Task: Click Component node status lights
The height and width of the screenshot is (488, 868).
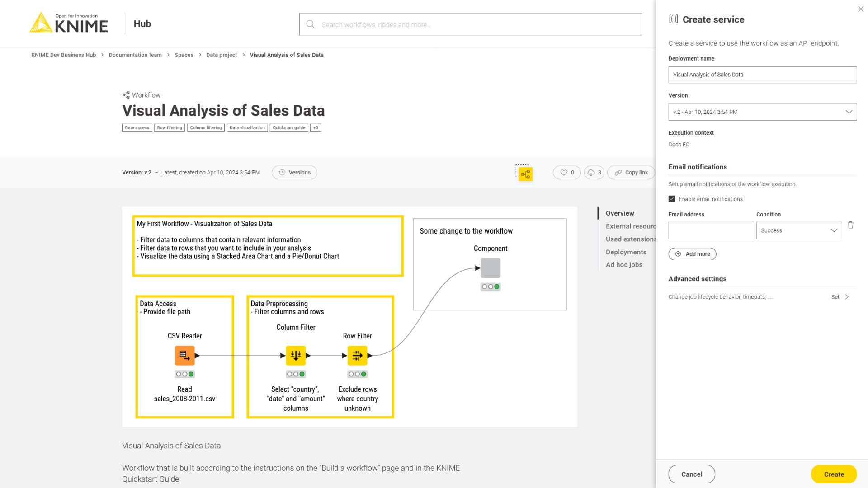Action: (491, 286)
